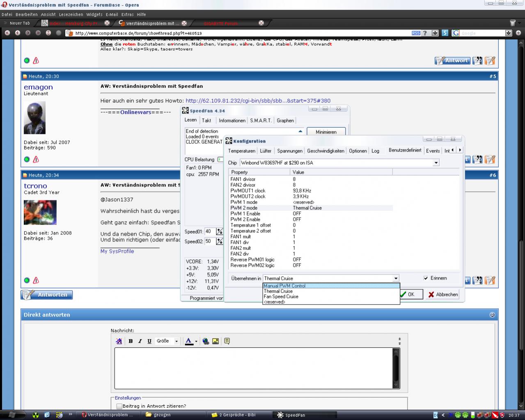This screenshot has height=420, width=525.
Task: Click the quote wrap icon in editor
Action: [227, 341]
